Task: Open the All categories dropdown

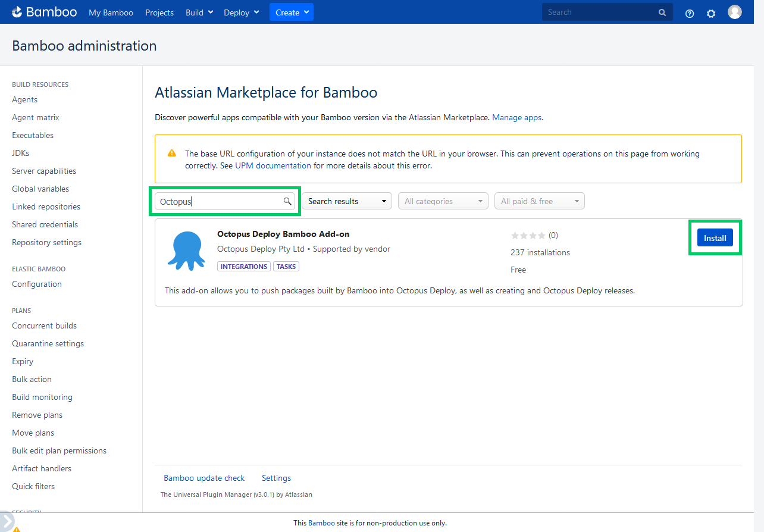Action: (443, 201)
